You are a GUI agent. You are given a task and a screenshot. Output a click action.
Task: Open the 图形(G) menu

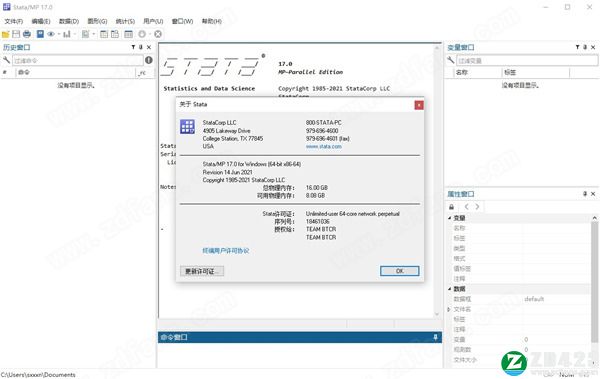tap(97, 21)
